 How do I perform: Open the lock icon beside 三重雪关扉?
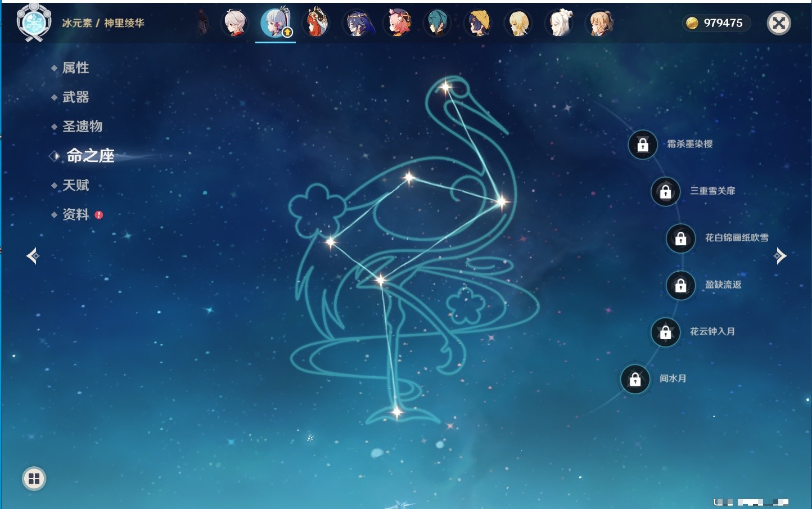(666, 192)
